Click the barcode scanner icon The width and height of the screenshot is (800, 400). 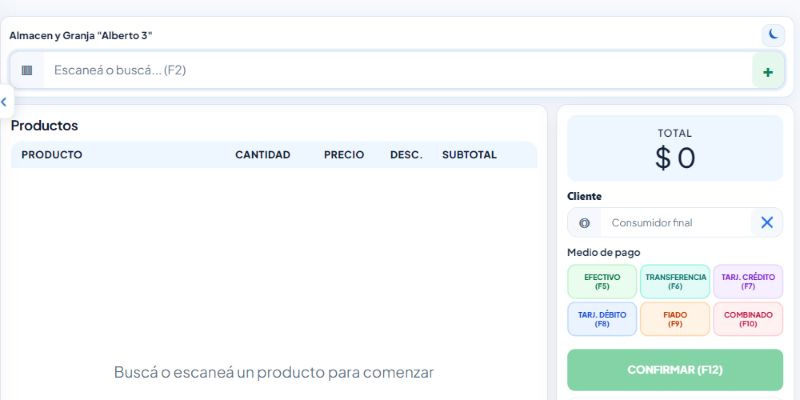tap(27, 70)
